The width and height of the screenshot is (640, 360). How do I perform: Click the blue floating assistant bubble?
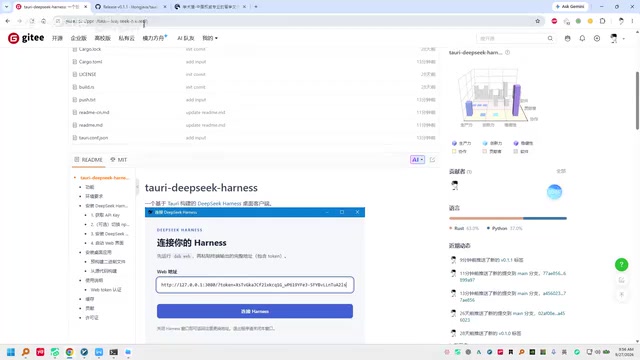point(554,192)
